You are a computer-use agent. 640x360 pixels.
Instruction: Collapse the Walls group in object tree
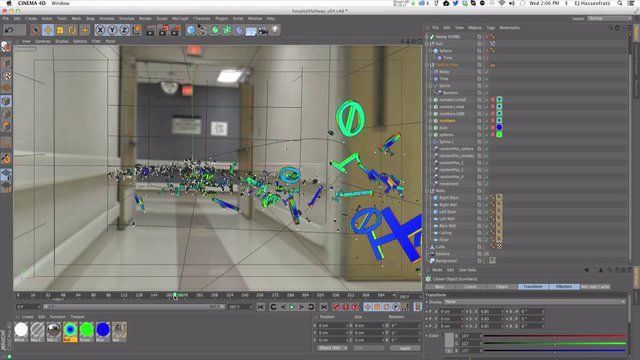click(427, 191)
